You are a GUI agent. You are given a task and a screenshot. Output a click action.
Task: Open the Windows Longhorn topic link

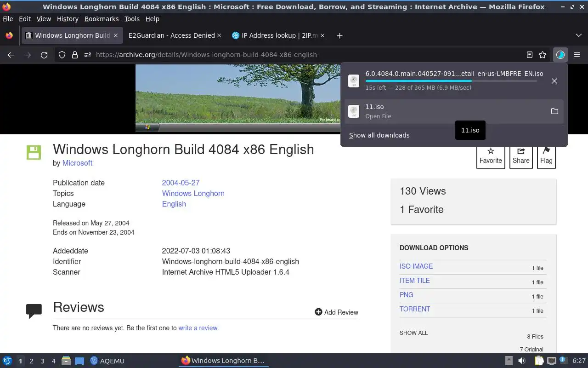(x=193, y=193)
